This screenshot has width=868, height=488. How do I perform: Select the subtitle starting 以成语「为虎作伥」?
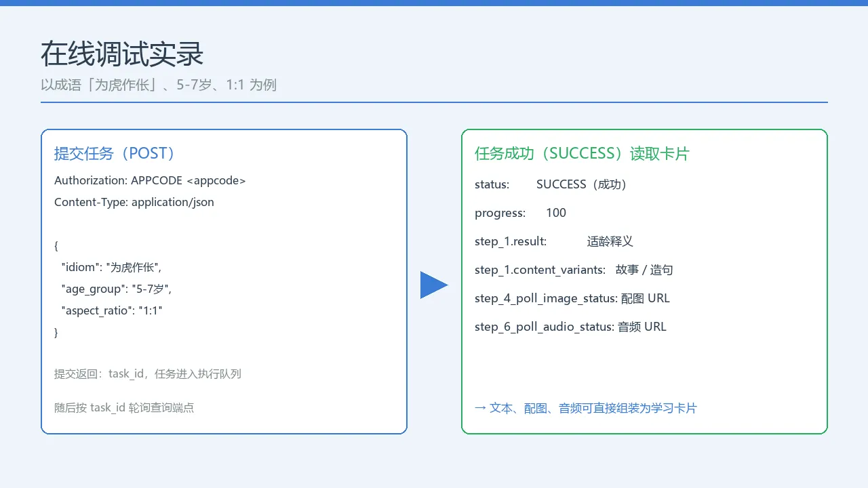(x=159, y=85)
